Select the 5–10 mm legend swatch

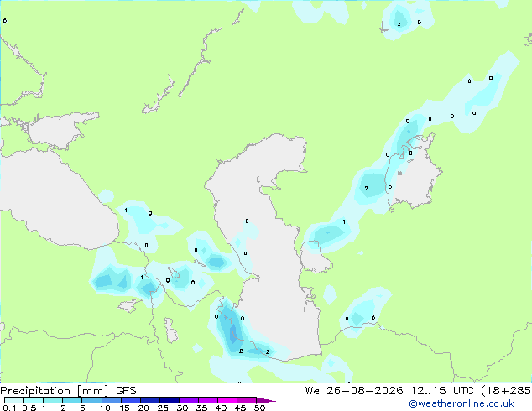click(x=91, y=400)
